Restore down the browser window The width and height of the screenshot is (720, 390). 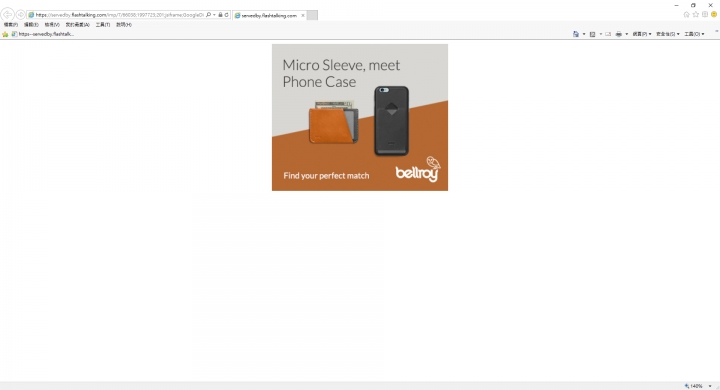(x=693, y=5)
